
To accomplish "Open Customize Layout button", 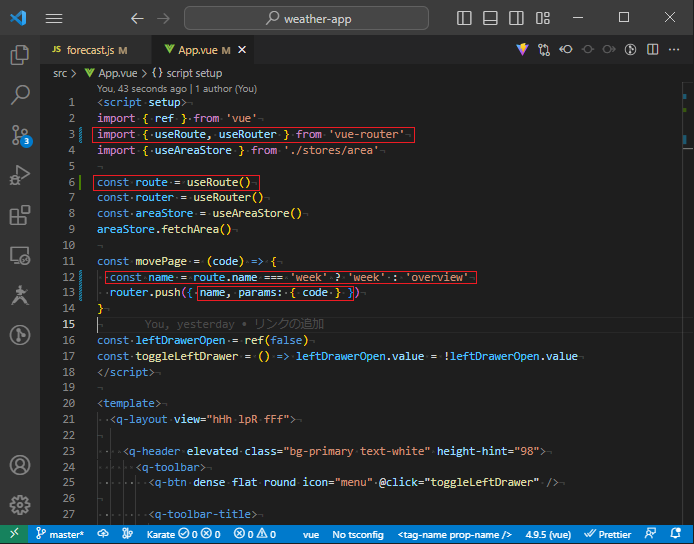I will pyautogui.click(x=543, y=18).
